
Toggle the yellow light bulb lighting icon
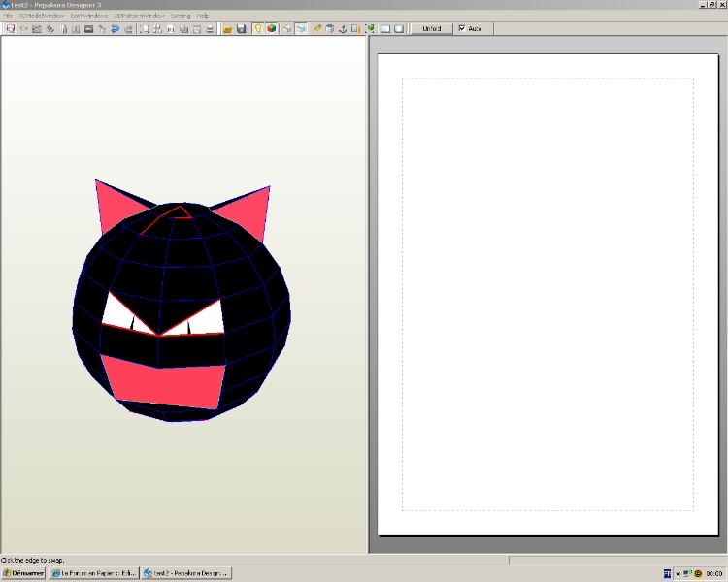coord(258,29)
